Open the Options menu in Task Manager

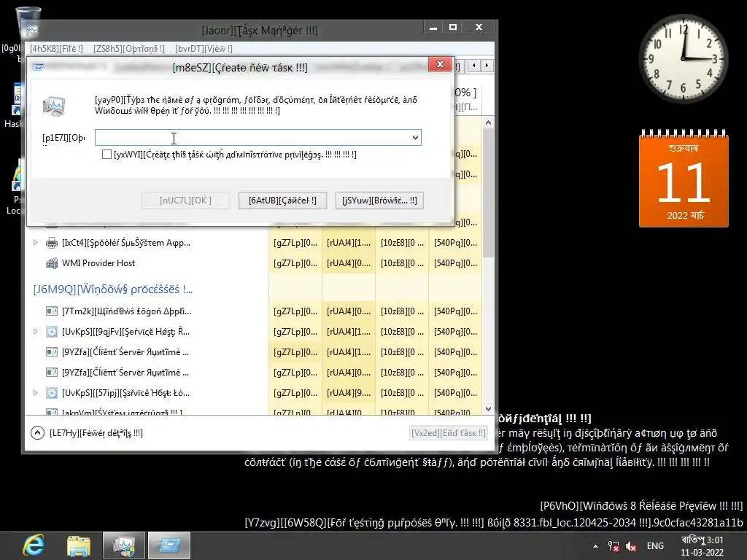coord(129,49)
